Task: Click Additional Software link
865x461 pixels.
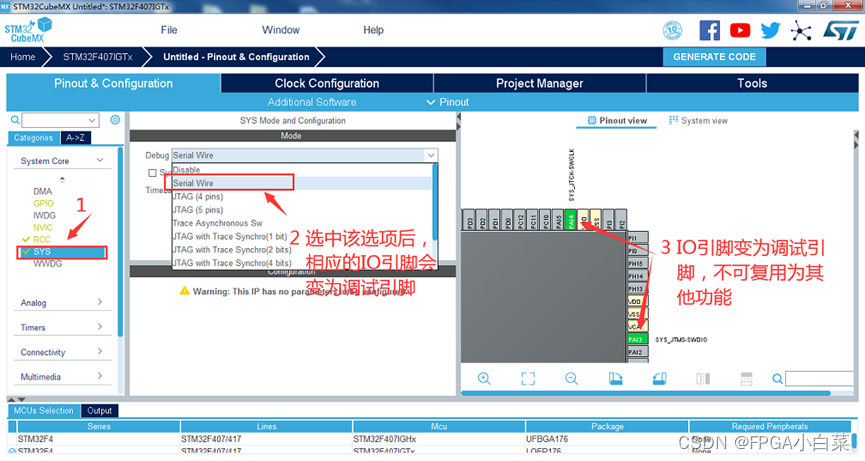Action: [312, 102]
